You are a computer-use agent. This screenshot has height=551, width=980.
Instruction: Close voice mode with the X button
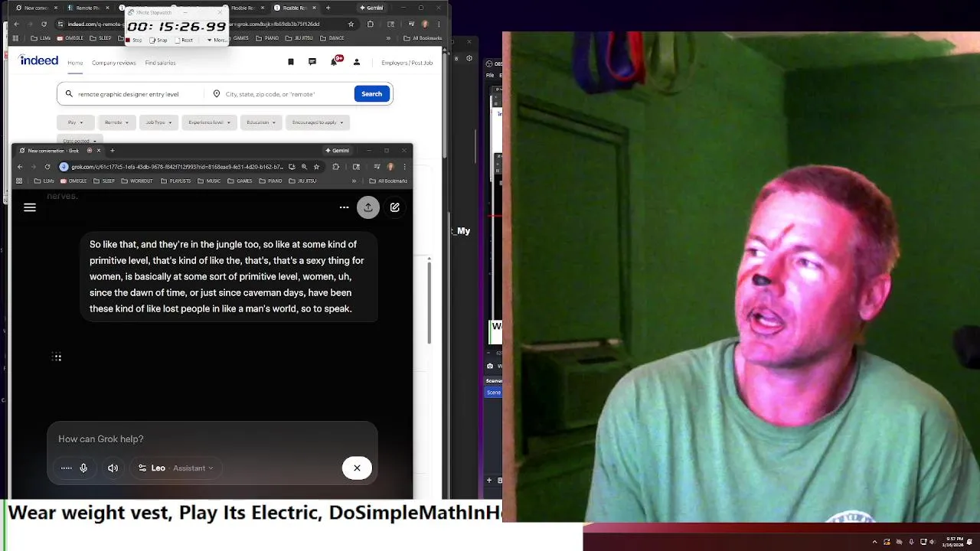[357, 468]
